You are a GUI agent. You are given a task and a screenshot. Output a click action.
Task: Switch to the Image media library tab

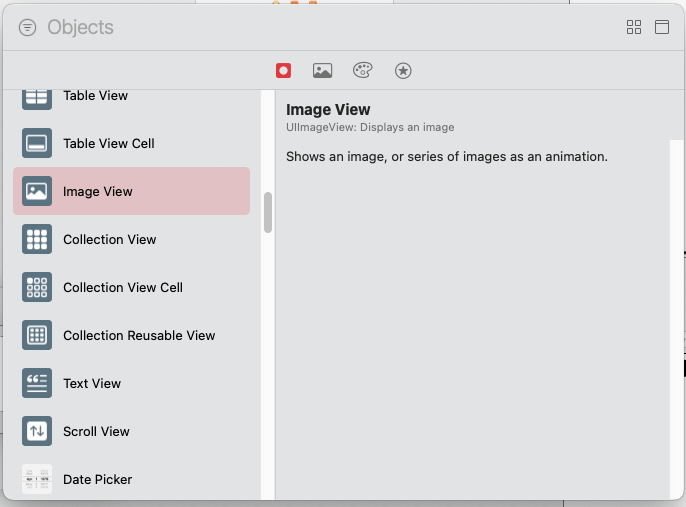322,70
